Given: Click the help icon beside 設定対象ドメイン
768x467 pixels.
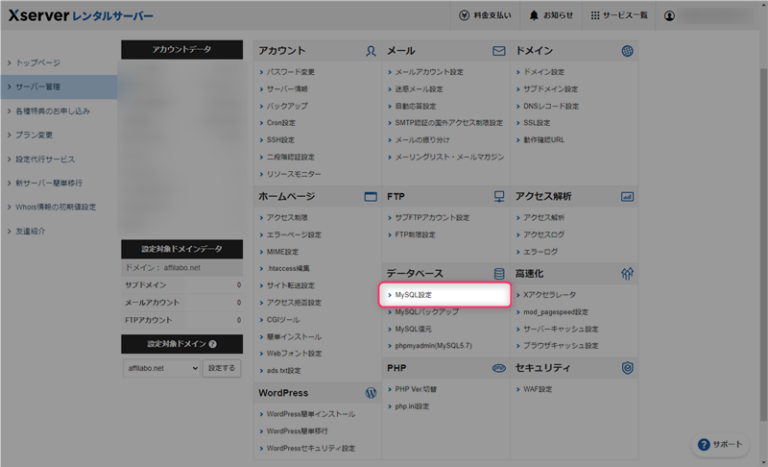Looking at the screenshot, I should (212, 344).
